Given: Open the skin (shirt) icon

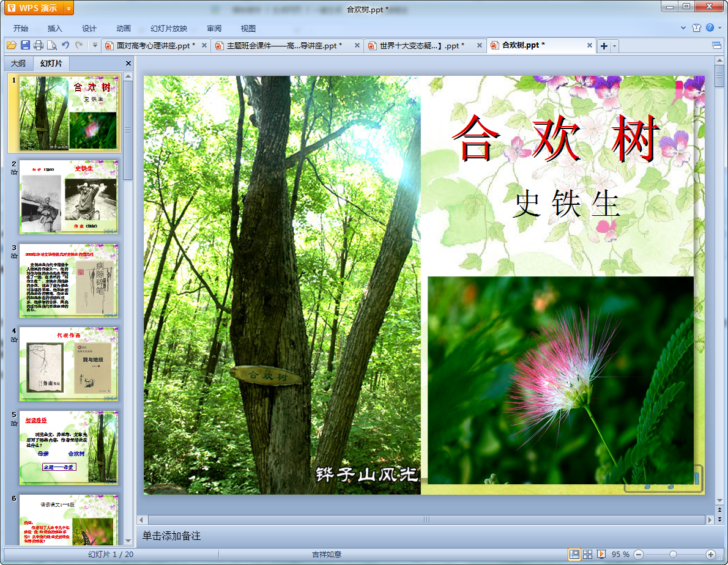Looking at the screenshot, I should tap(696, 28).
